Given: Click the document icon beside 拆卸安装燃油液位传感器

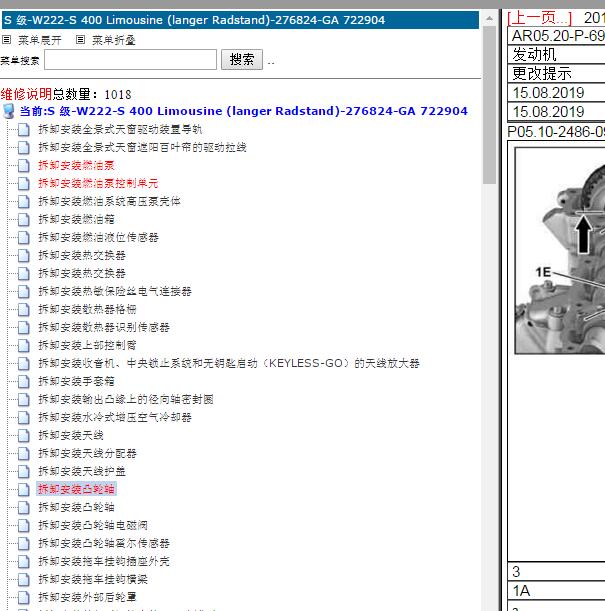Looking at the screenshot, I should pyautogui.click(x=24, y=238).
